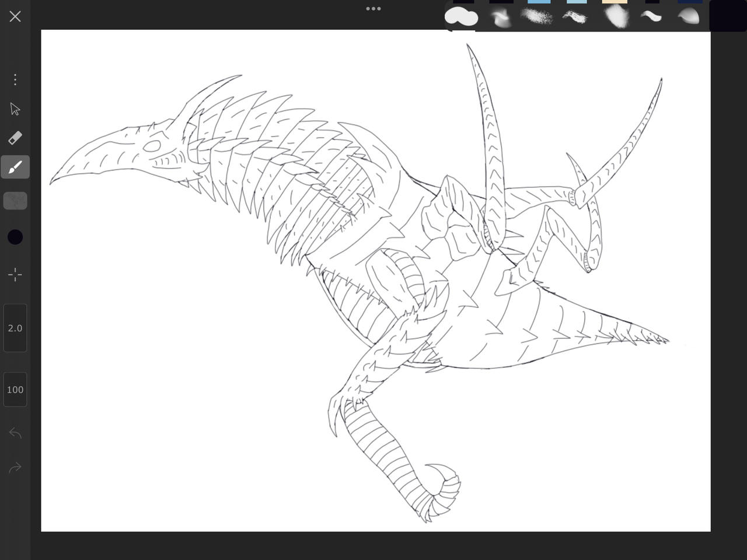747x560 pixels.
Task: Pick the large dark navy color swatch
Action: (728, 16)
